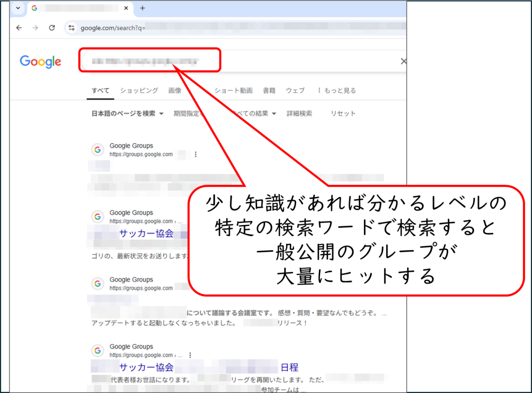The width and height of the screenshot is (532, 393).
Task: Open options menu of first Google Groups result
Action: [x=196, y=154]
